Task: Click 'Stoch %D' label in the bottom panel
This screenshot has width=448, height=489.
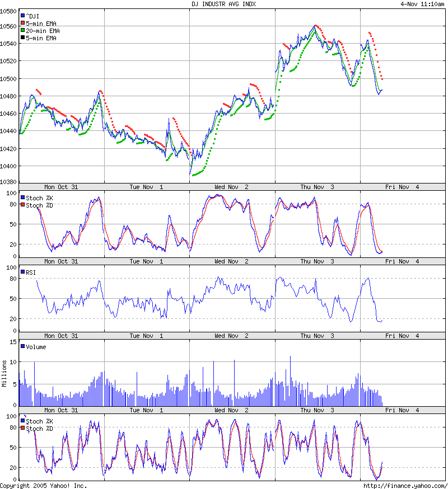Action: pyautogui.click(x=39, y=429)
